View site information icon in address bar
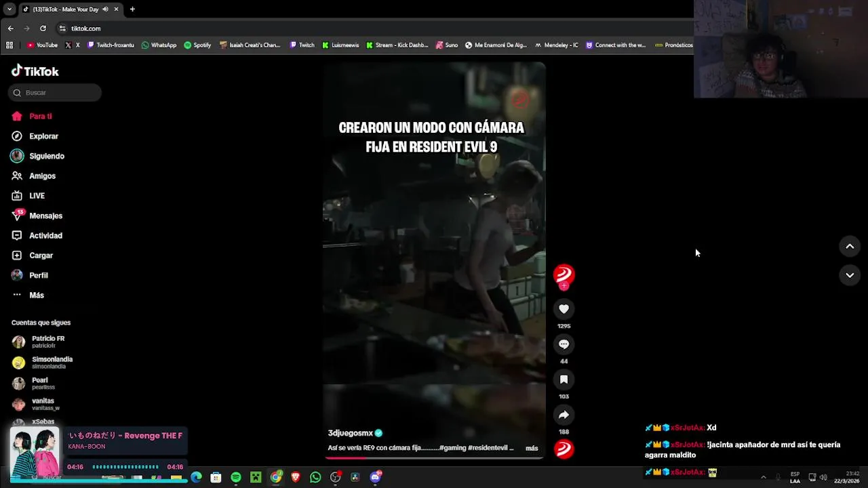This screenshot has height=488, width=868. [62, 28]
